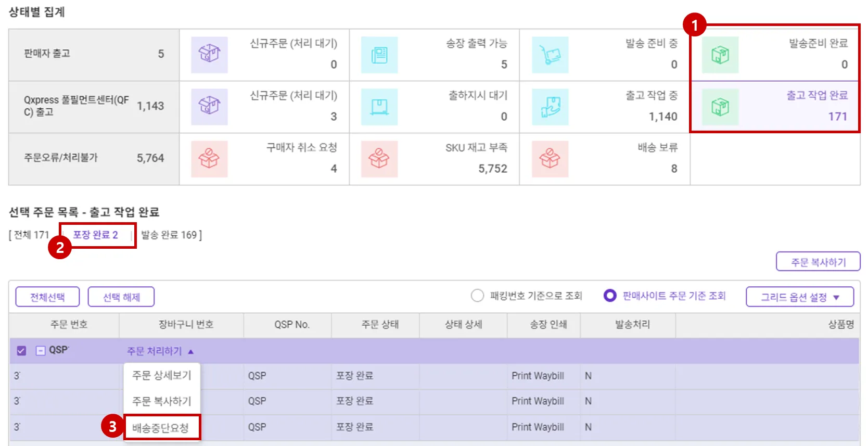Click the 구매자 취소 요청 red box icon
The width and height of the screenshot is (868, 446).
click(x=209, y=159)
